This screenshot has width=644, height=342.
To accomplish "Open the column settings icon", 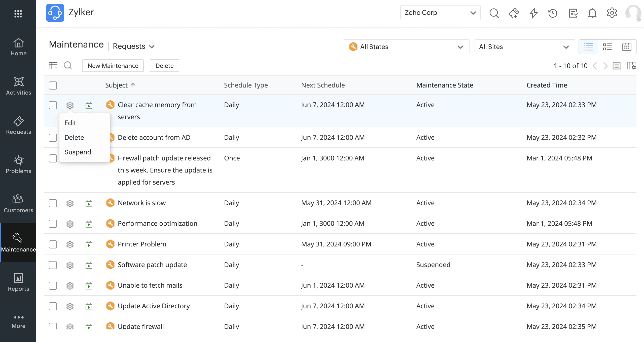I will pyautogui.click(x=631, y=66).
